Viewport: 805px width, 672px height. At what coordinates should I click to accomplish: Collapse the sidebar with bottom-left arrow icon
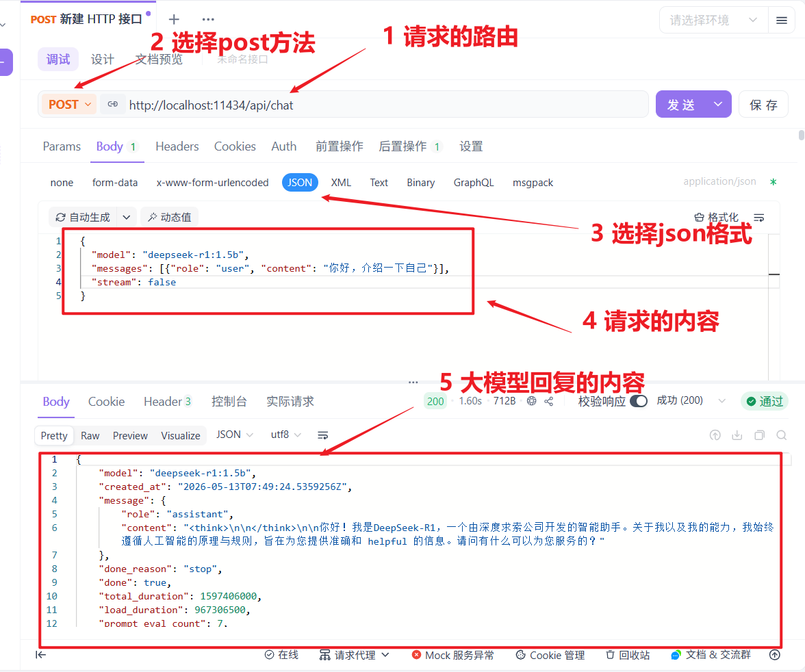point(40,654)
